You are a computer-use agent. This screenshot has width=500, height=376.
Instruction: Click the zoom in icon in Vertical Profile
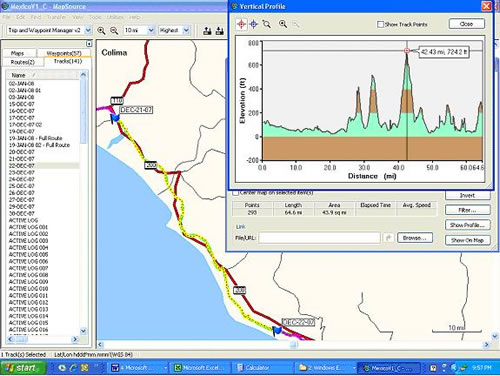pyautogui.click(x=283, y=24)
